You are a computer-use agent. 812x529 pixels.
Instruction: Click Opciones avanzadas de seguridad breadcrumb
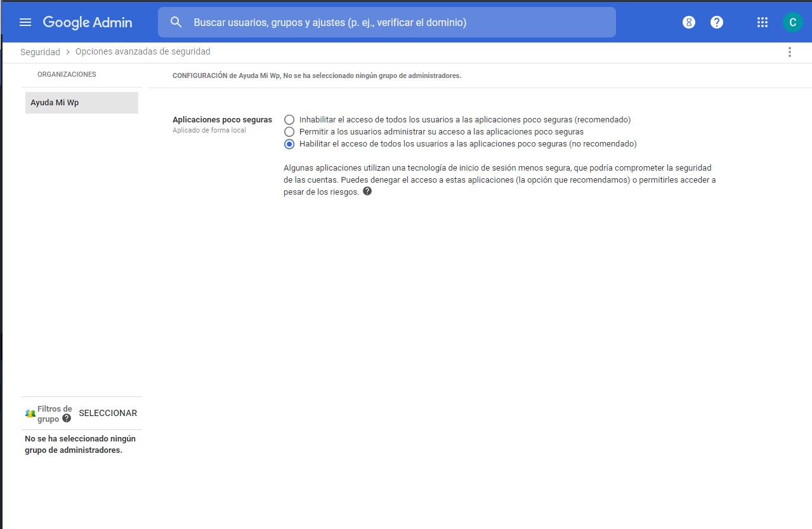pos(142,52)
